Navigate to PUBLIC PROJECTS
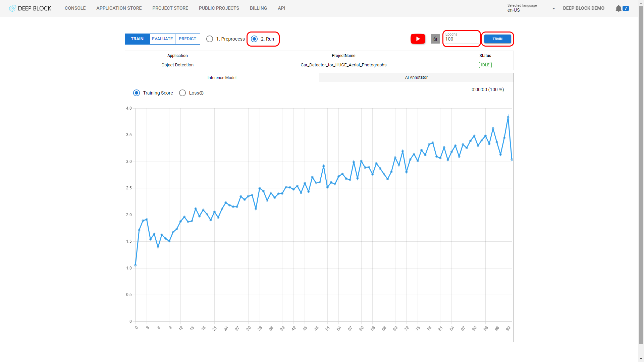Screen dimensions: 644x362 [x=219, y=8]
